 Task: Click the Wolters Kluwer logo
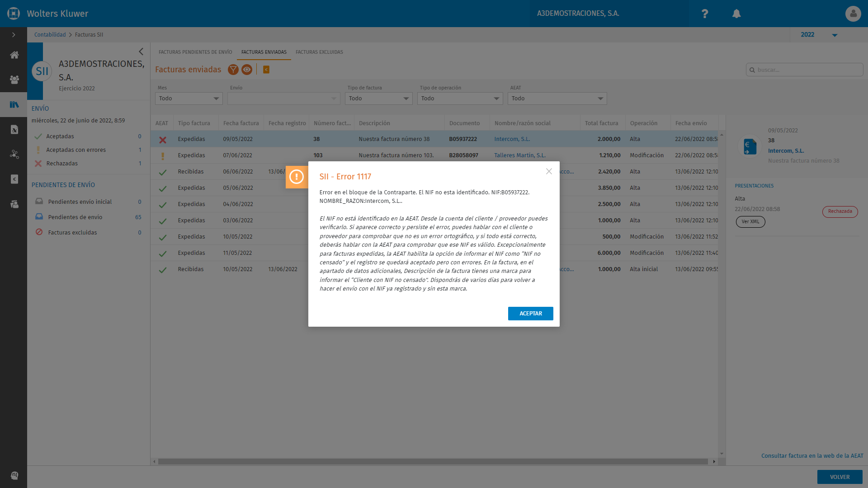click(x=14, y=14)
